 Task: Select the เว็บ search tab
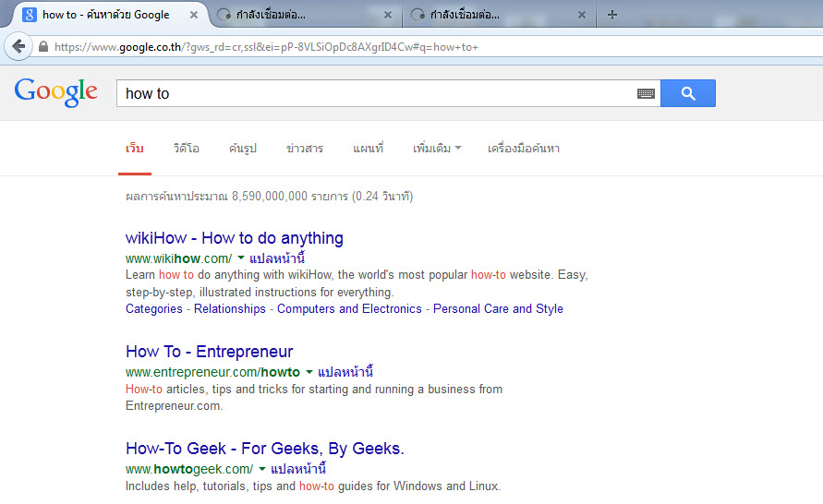134,149
